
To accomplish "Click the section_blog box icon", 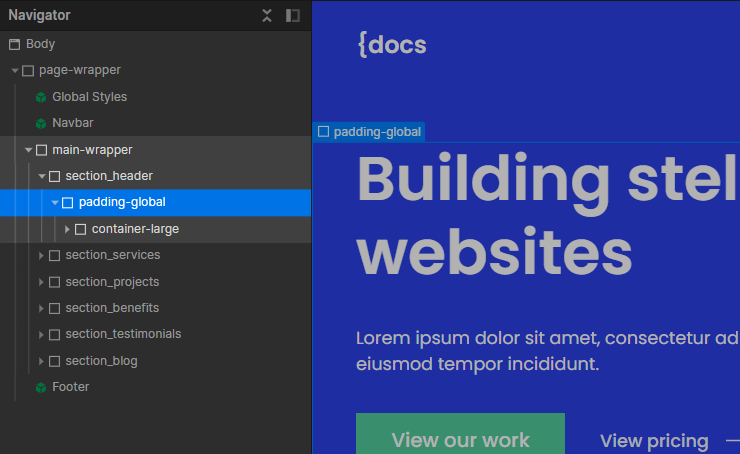I will click(x=55, y=362).
